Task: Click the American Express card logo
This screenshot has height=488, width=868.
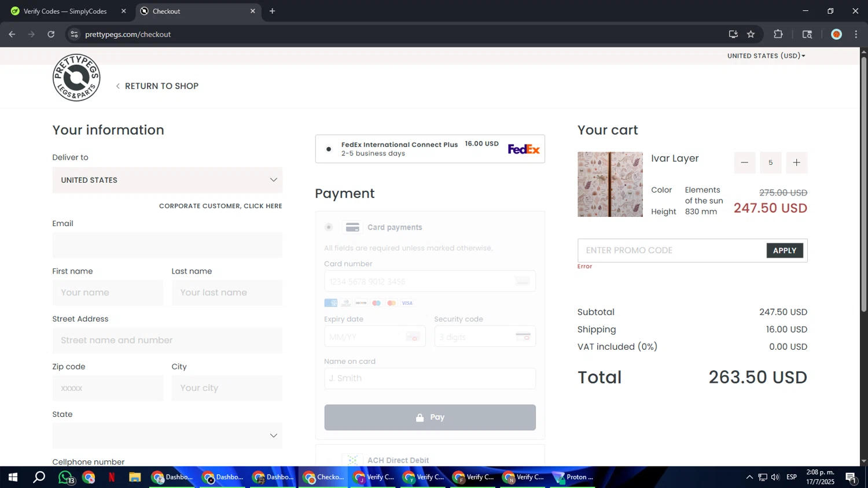Action: 330,303
